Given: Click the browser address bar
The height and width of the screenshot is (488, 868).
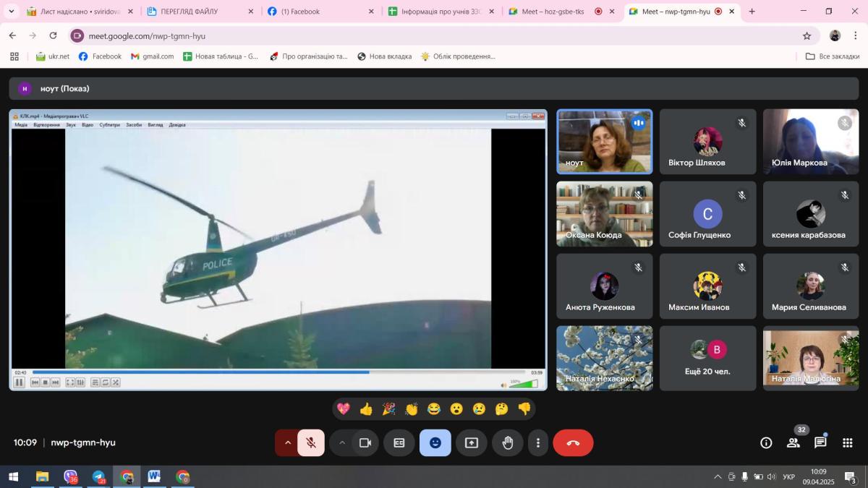Looking at the screenshot, I should coord(434,35).
